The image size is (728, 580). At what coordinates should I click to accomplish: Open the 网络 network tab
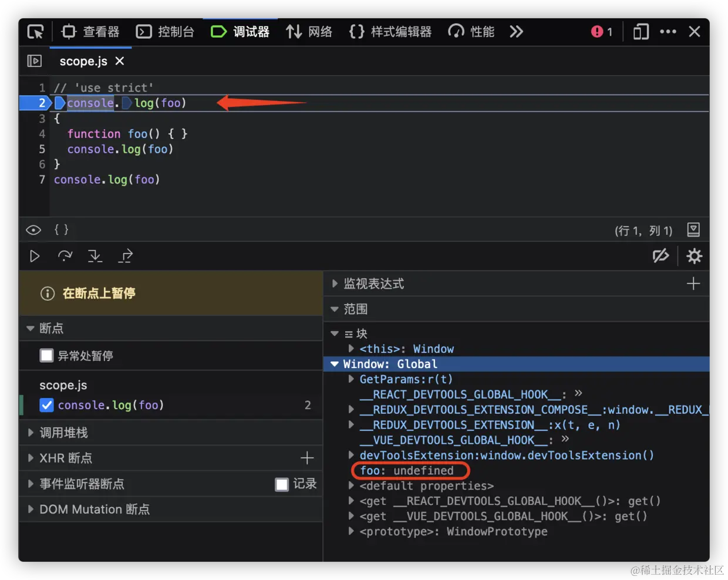tap(309, 32)
